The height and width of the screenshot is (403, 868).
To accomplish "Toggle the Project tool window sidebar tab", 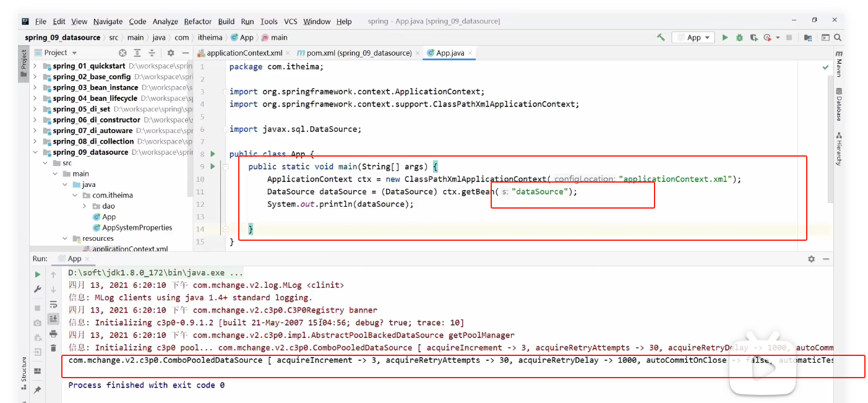I will click(24, 63).
